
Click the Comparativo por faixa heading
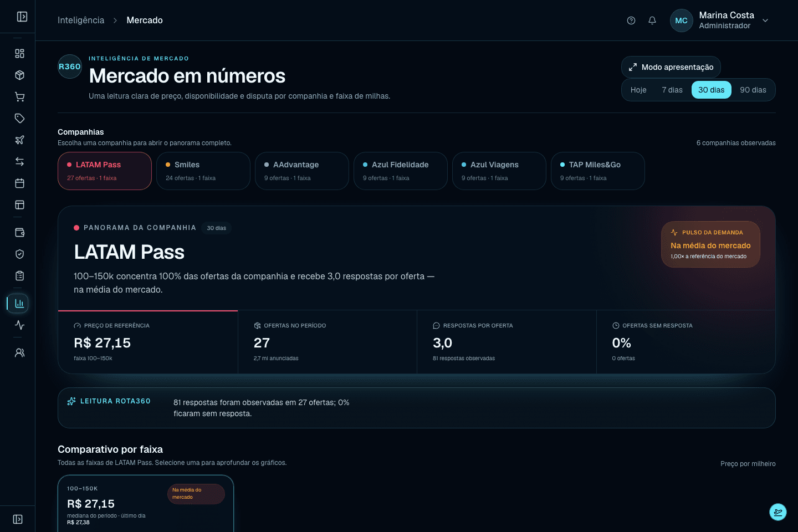tap(110, 449)
